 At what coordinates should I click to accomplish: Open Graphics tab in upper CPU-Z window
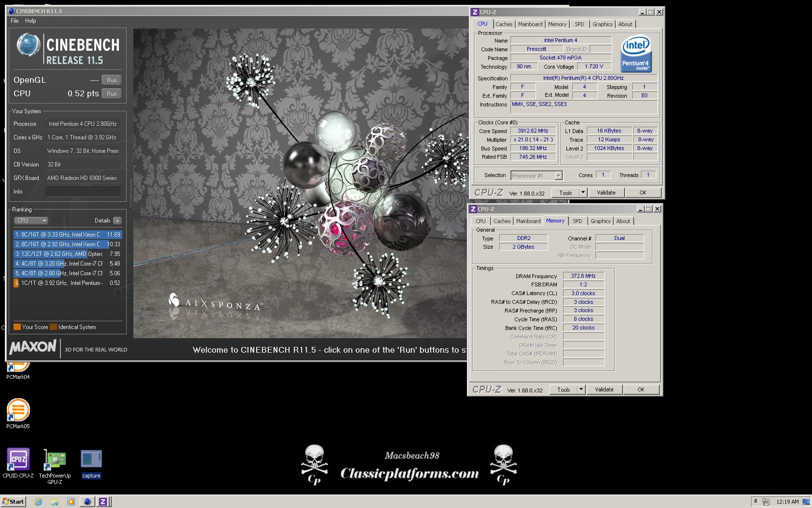point(603,24)
